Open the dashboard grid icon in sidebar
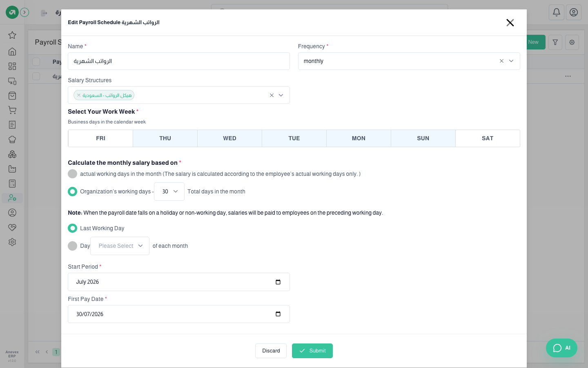This screenshot has width=588, height=368. click(12, 66)
